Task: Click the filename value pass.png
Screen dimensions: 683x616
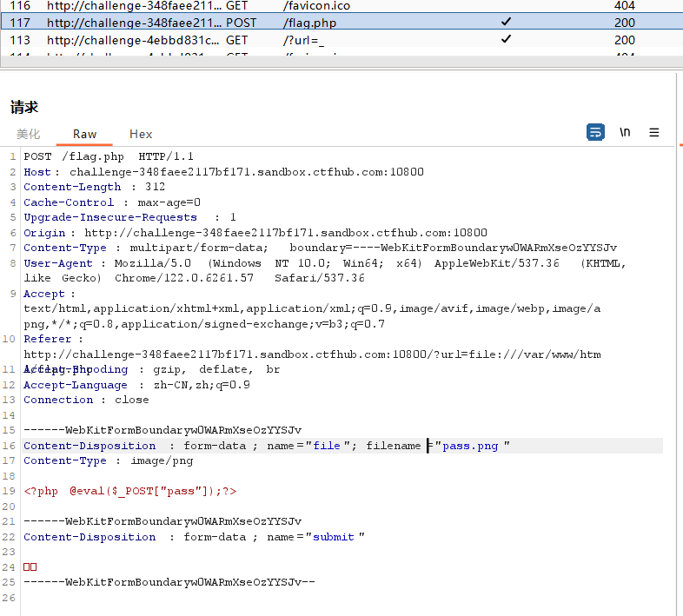Action: tap(470, 446)
